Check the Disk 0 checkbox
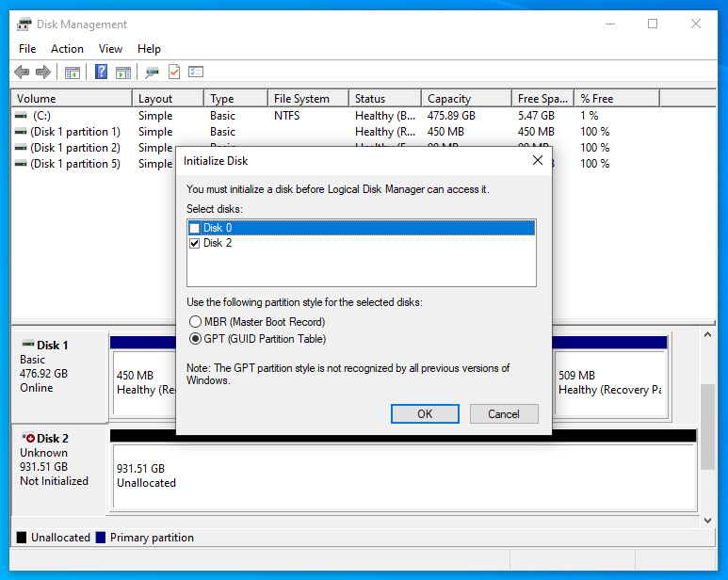 195,228
